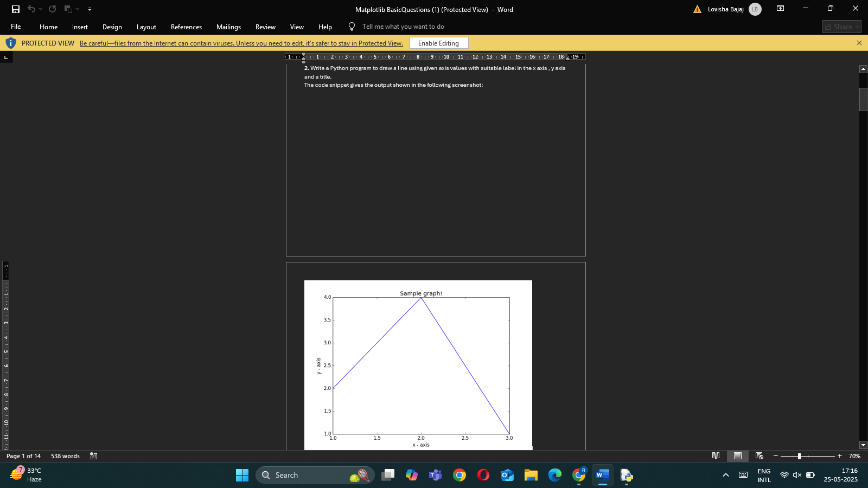Click the Tell Me lightbulb icon
The width and height of the screenshot is (868, 488).
pos(352,26)
